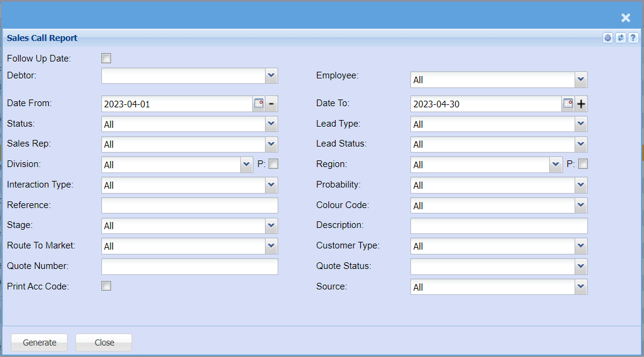
Task: Check the P checkbox next to Region
Action: [x=583, y=163]
